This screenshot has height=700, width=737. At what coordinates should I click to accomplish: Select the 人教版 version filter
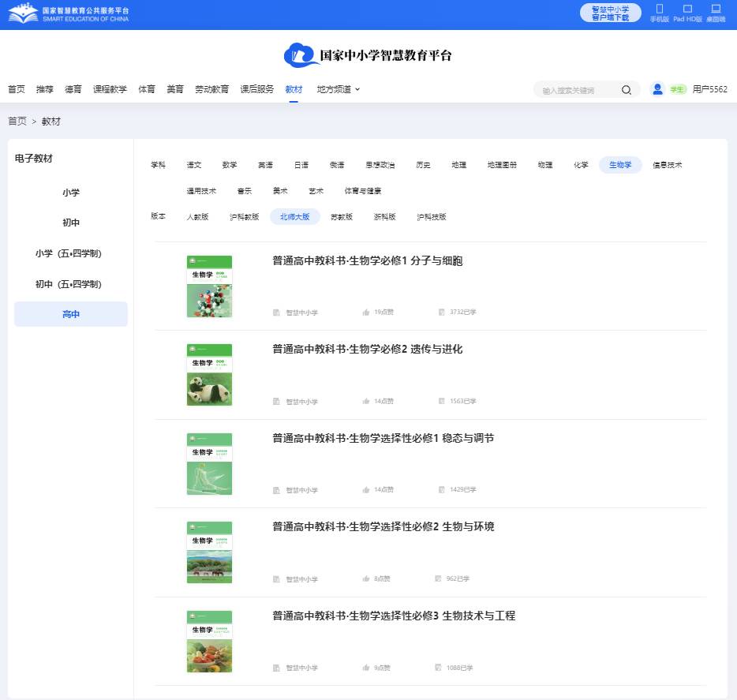pos(197,216)
